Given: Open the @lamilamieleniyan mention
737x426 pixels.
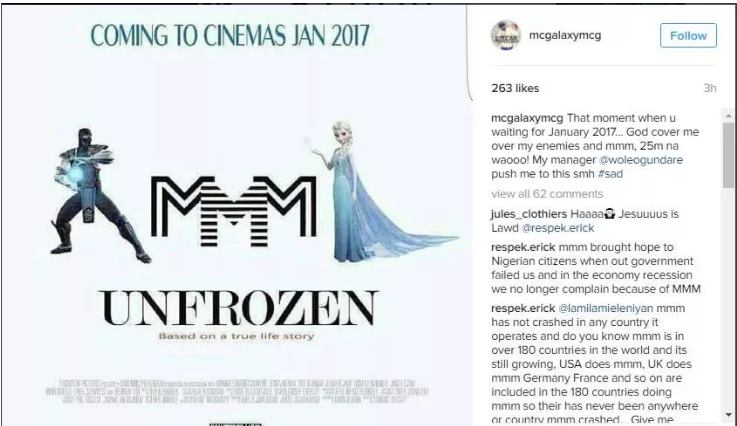Looking at the screenshot, I should point(605,308).
